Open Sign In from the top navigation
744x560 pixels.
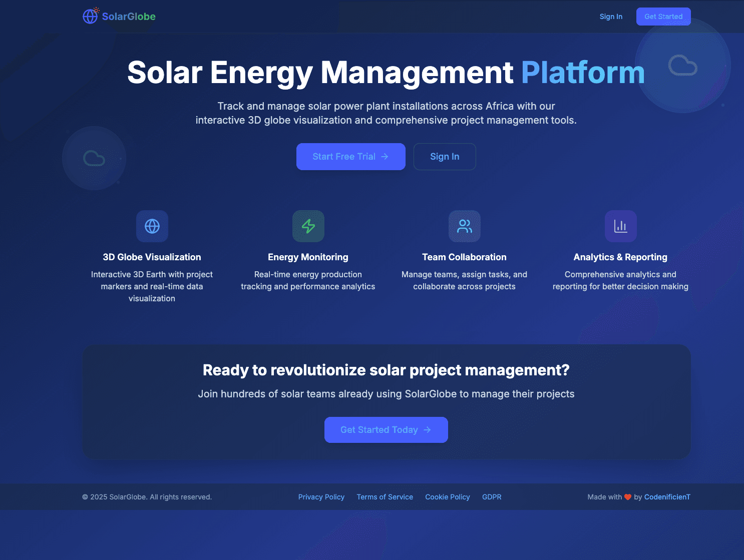tap(611, 17)
